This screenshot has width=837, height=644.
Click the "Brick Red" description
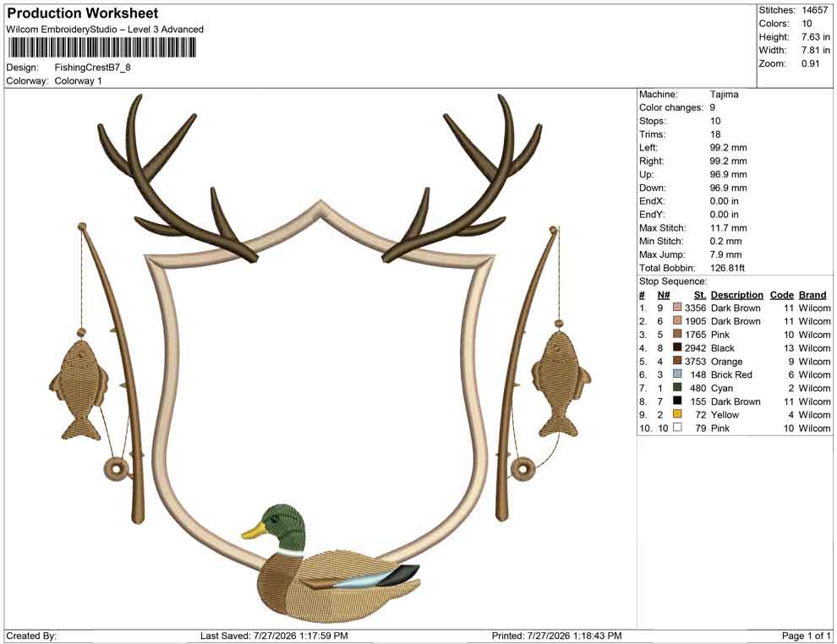pyautogui.click(x=731, y=374)
